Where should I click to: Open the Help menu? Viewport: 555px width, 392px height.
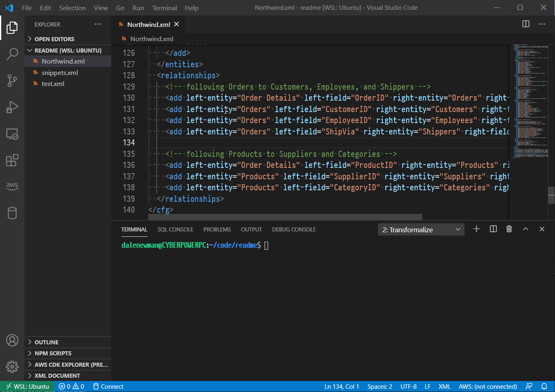(x=192, y=8)
